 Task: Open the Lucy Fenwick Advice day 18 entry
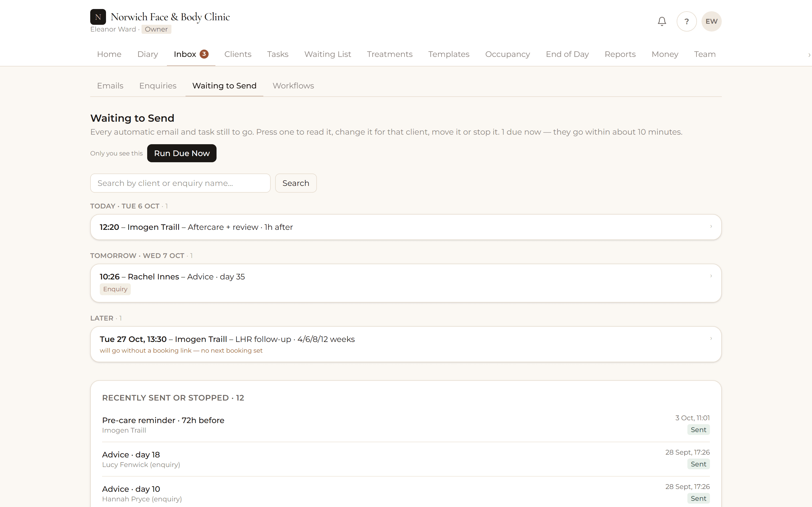click(406, 459)
